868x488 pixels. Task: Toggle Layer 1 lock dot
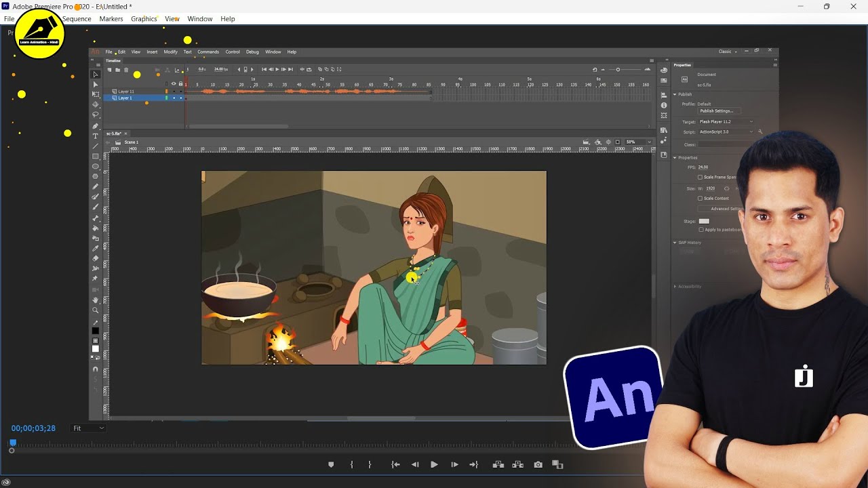[x=180, y=98]
